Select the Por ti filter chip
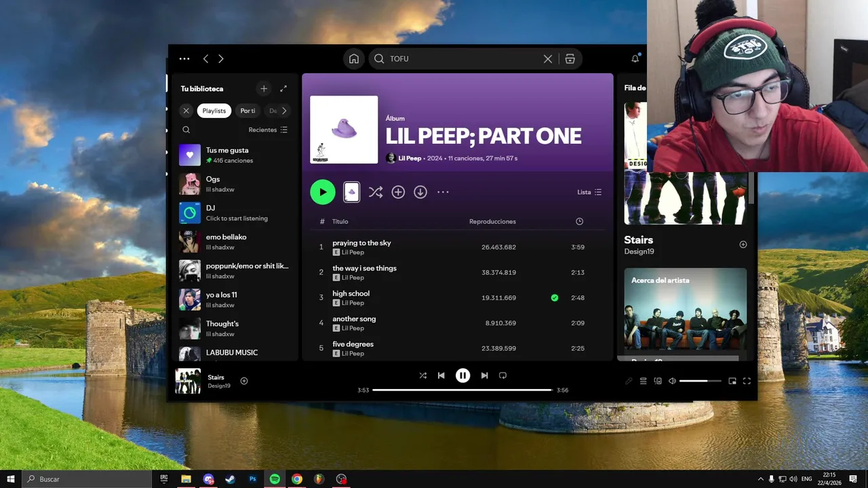The width and height of the screenshot is (868, 488). point(248,110)
